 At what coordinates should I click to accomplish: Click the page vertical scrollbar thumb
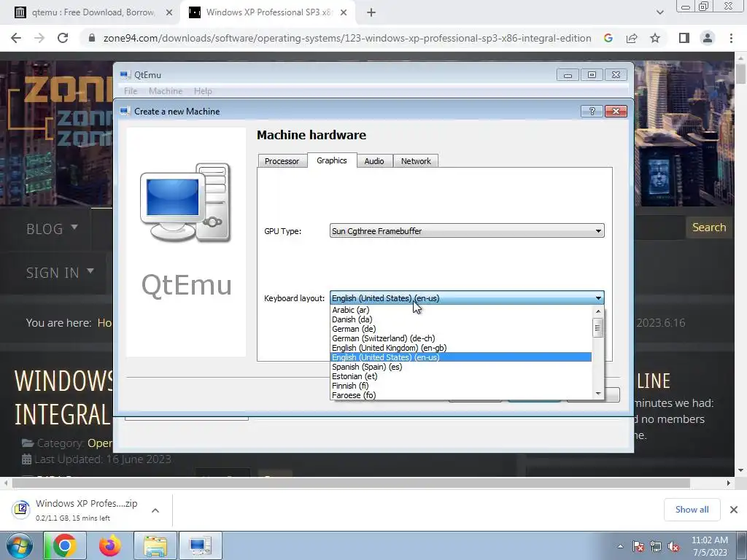tap(741, 75)
